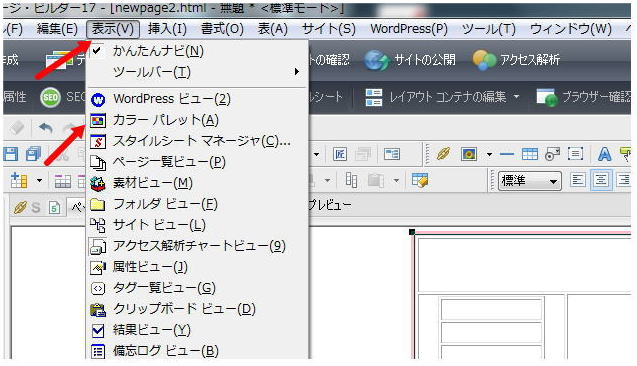Open the 標準 paragraph style combo box
The width and height of the screenshot is (637, 366).
coord(530,180)
